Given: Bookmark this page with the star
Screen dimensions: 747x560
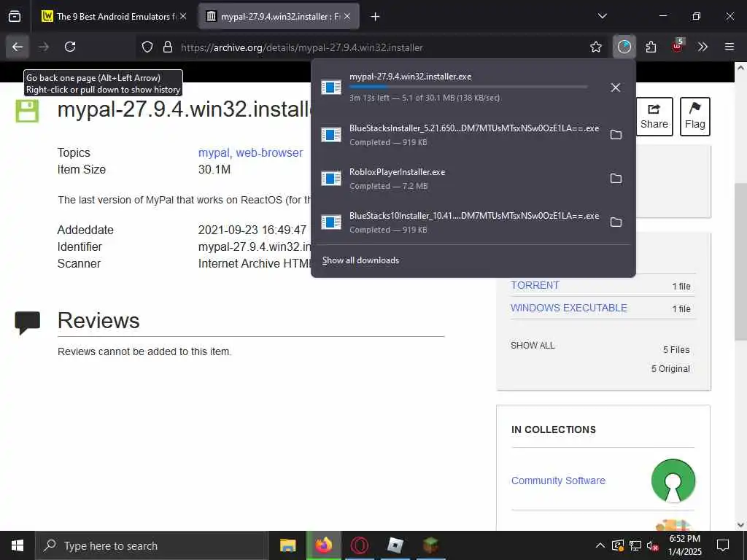Looking at the screenshot, I should (x=595, y=47).
